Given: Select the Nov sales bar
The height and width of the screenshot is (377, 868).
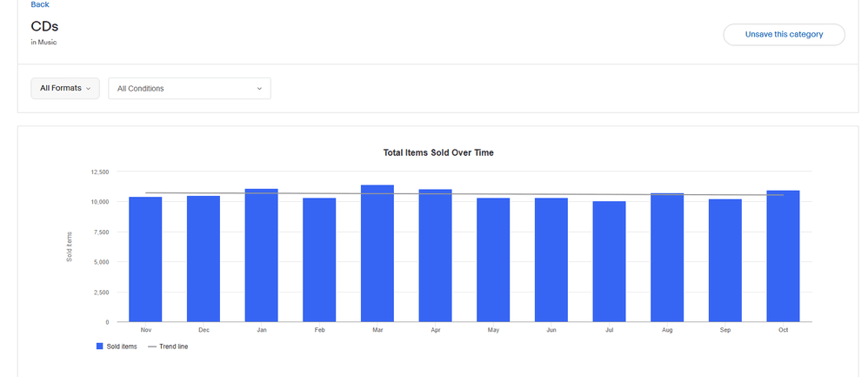Looking at the screenshot, I should [145, 259].
